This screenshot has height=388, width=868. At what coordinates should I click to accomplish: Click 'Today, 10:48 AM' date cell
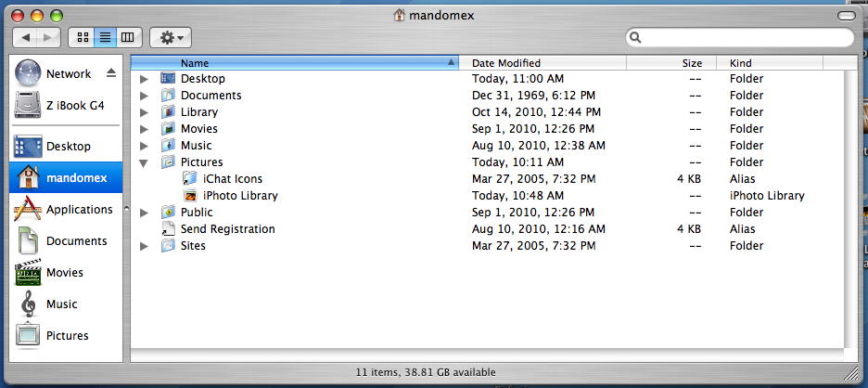pyautogui.click(x=518, y=196)
